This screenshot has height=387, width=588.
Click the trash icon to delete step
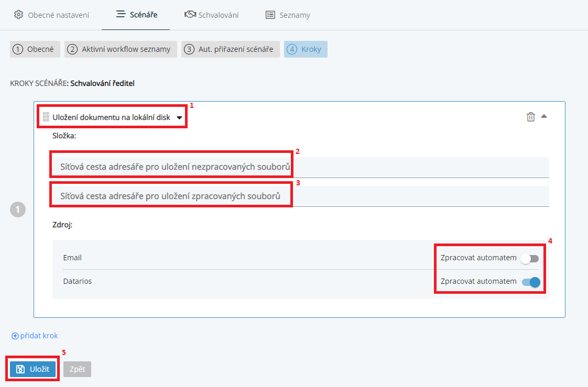[x=530, y=117]
